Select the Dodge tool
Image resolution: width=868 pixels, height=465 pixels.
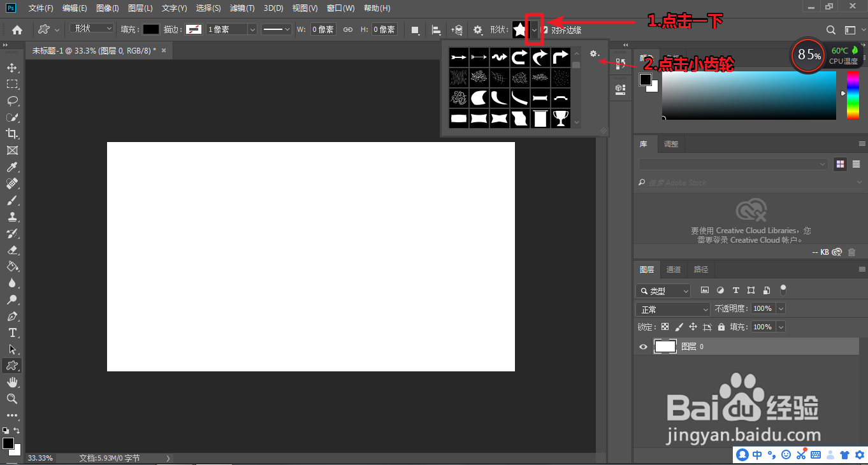(x=11, y=299)
